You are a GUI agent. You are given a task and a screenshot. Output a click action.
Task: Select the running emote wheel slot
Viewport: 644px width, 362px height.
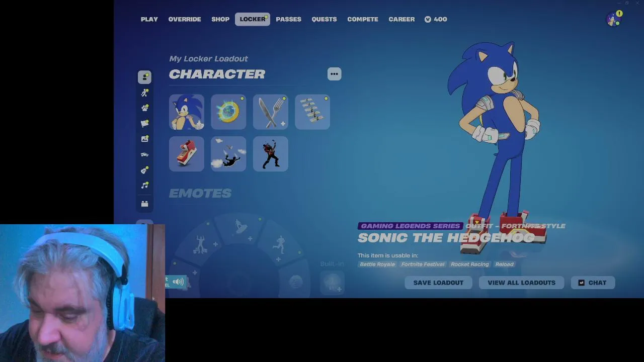tap(280, 246)
